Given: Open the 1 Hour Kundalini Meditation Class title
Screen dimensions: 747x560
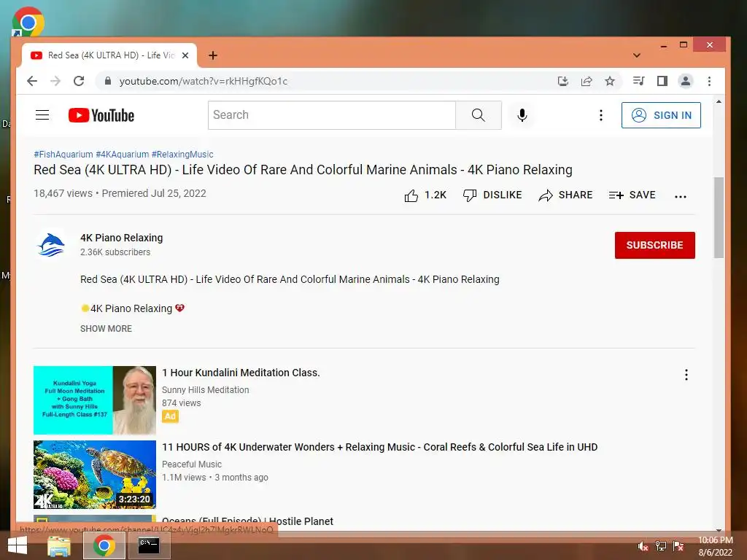Looking at the screenshot, I should pyautogui.click(x=241, y=373).
